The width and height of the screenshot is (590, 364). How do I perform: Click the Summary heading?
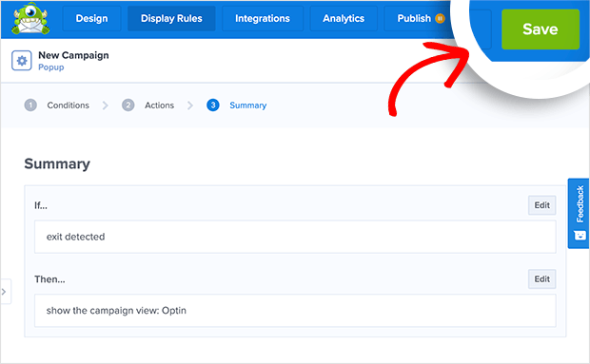57,164
